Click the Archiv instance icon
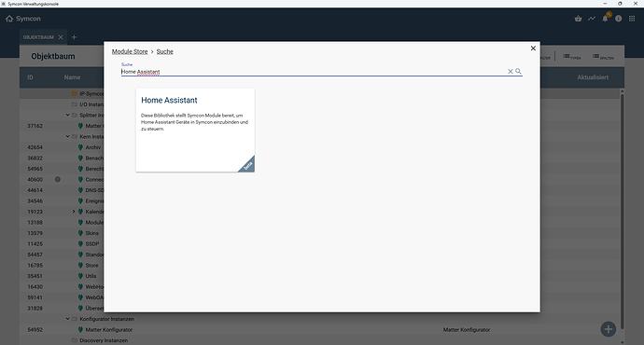Image resolution: width=644 pixels, height=345 pixels. click(x=80, y=147)
